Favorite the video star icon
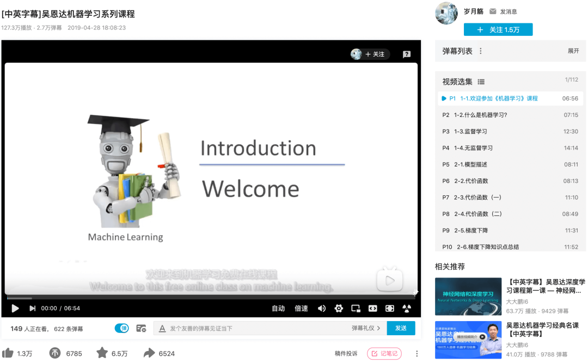The height and width of the screenshot is (364, 588). click(x=102, y=353)
